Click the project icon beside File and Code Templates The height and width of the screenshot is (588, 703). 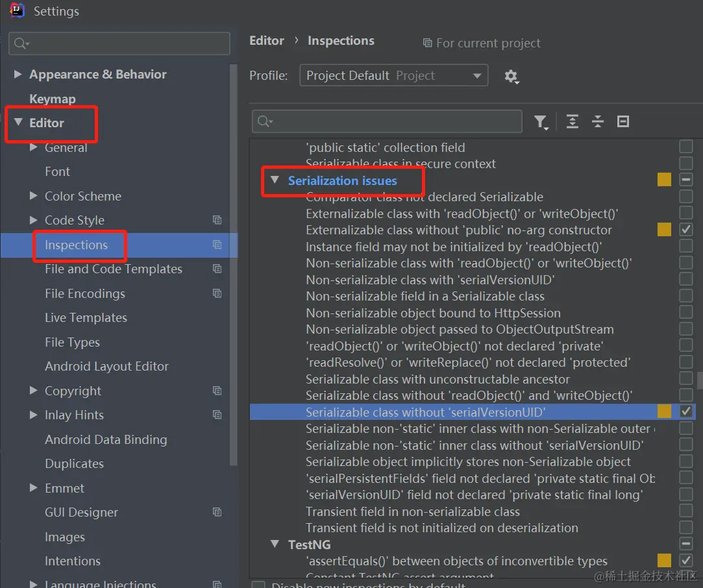217,269
